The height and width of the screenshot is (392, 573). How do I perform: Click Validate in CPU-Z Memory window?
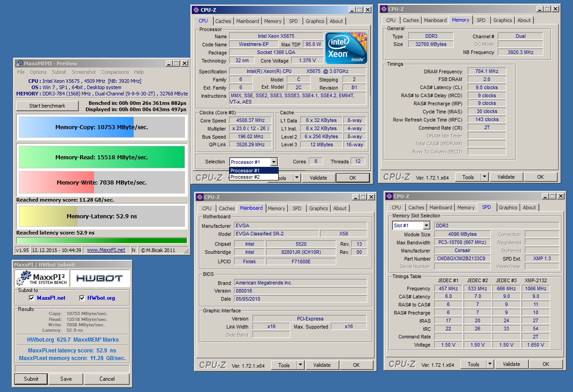coord(506,177)
